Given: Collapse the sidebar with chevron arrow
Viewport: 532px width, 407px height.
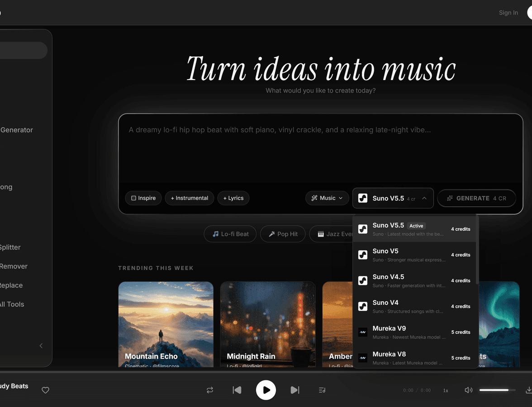Looking at the screenshot, I should coord(41,345).
